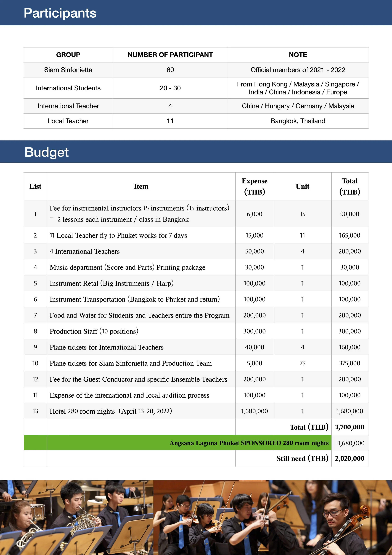Select the GROUP column header
Image resolution: width=392 pixels, height=555 pixels.
coord(68,55)
